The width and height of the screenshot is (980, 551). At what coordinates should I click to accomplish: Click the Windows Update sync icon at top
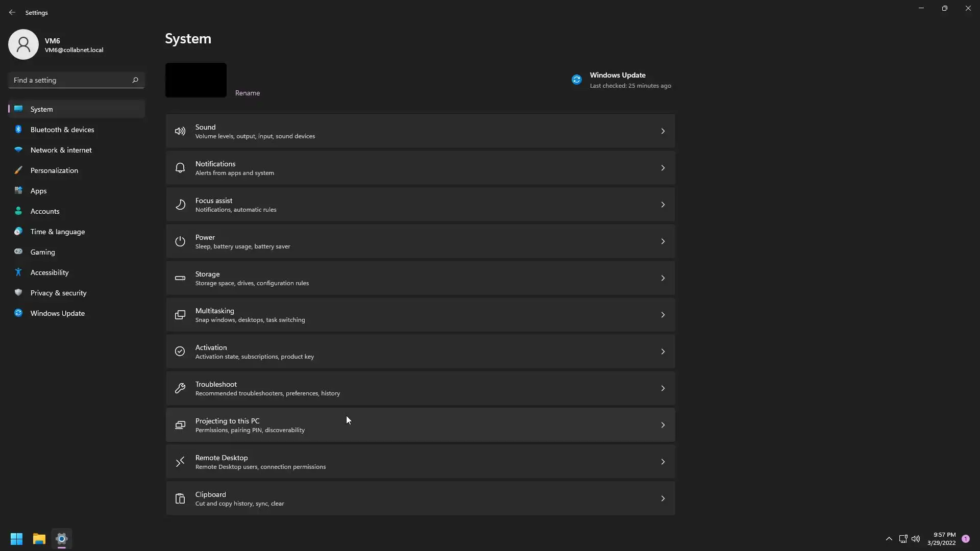pos(576,80)
